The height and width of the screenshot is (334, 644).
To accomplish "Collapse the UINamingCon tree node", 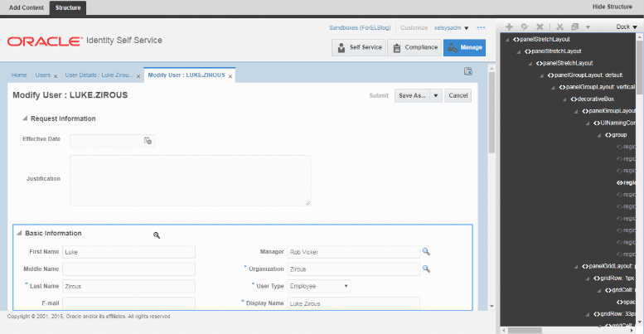I will click(588, 123).
